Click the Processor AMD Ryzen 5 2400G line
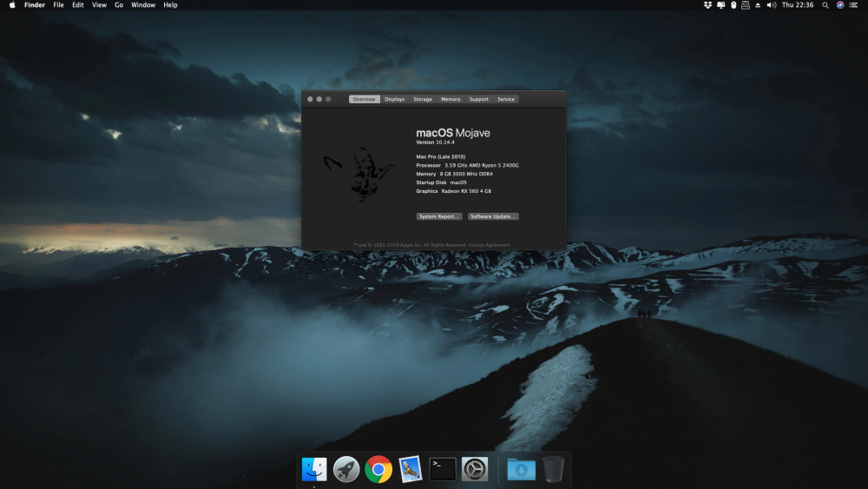 click(467, 165)
